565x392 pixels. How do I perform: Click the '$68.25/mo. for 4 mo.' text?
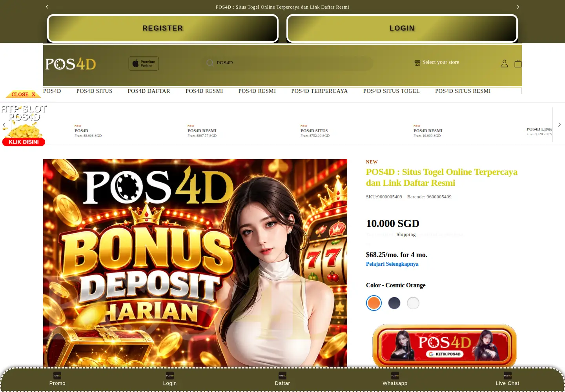[x=397, y=255]
